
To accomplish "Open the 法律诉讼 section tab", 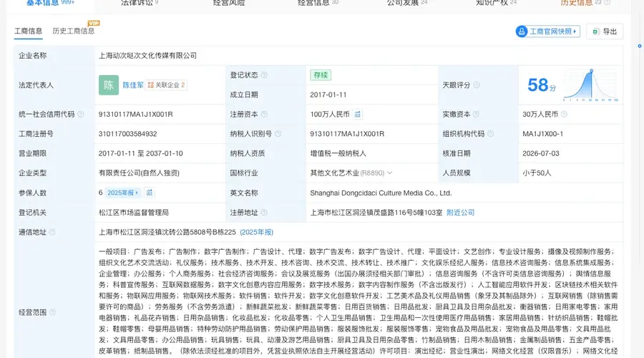I will coord(140,3).
